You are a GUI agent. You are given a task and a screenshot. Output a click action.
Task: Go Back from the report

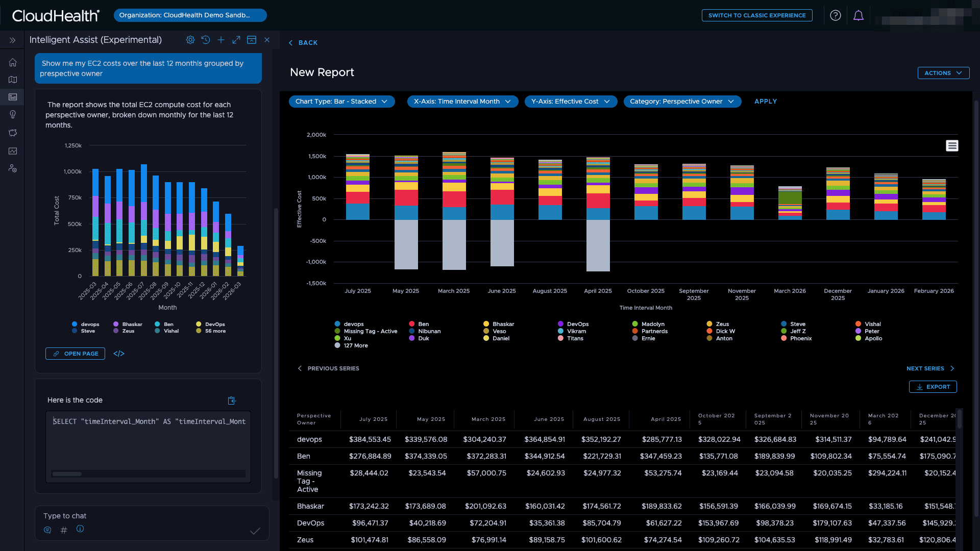click(x=303, y=43)
